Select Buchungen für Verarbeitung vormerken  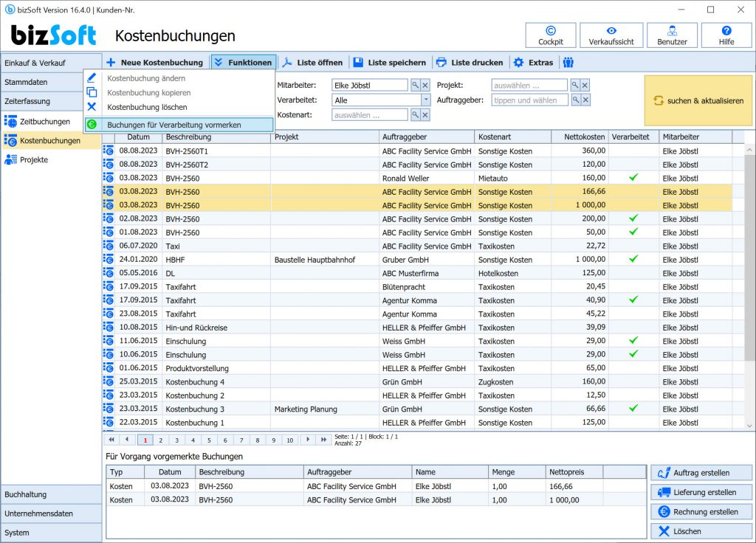179,125
